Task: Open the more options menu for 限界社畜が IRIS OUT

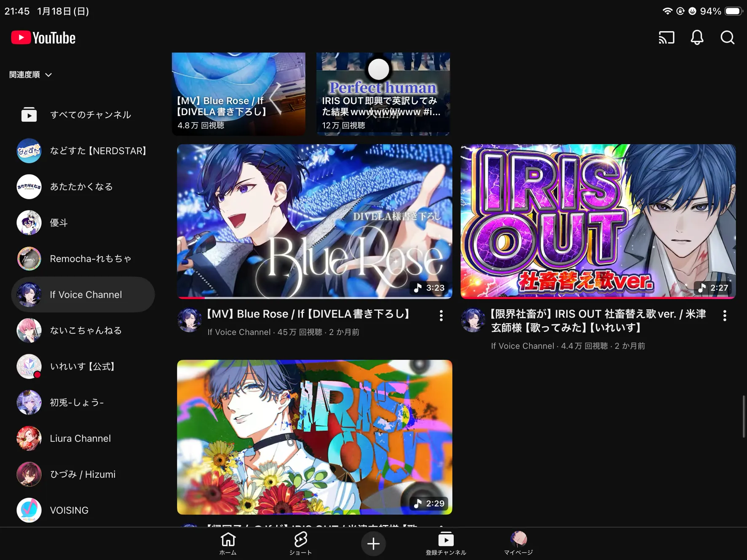Action: (x=725, y=316)
